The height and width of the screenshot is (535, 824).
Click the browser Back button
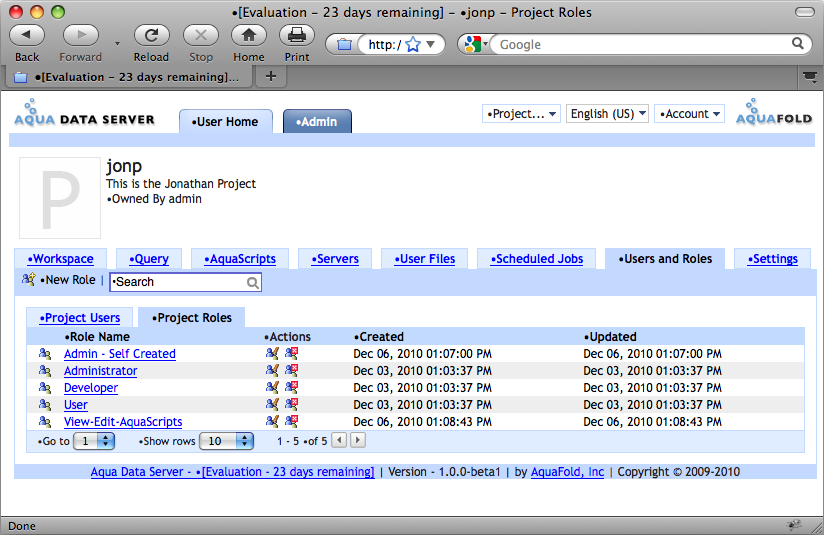click(x=27, y=35)
